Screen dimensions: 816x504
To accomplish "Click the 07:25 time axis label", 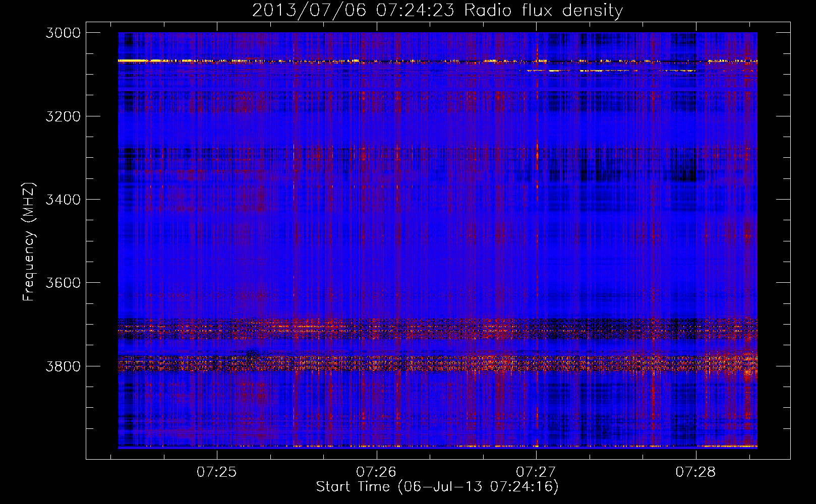I will click(216, 472).
